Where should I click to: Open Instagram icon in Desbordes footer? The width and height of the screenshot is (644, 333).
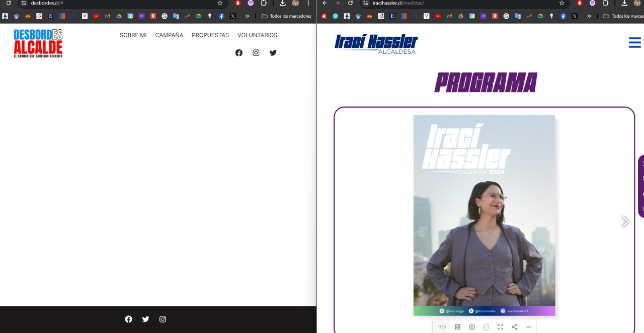163,319
